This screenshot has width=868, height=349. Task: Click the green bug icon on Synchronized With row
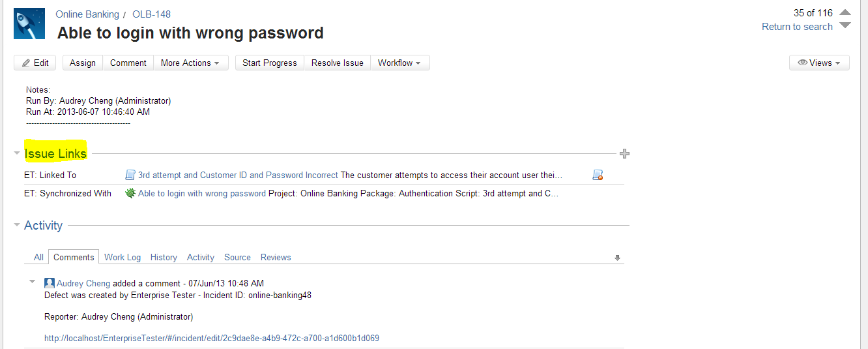pyautogui.click(x=130, y=193)
